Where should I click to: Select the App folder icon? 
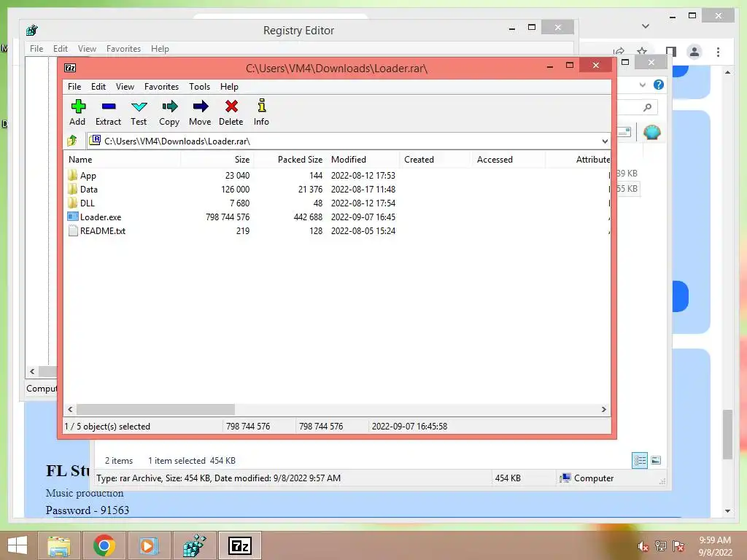(x=72, y=175)
